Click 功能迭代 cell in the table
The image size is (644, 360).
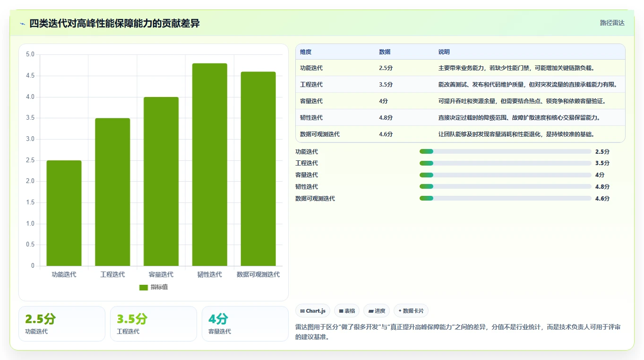(x=311, y=68)
